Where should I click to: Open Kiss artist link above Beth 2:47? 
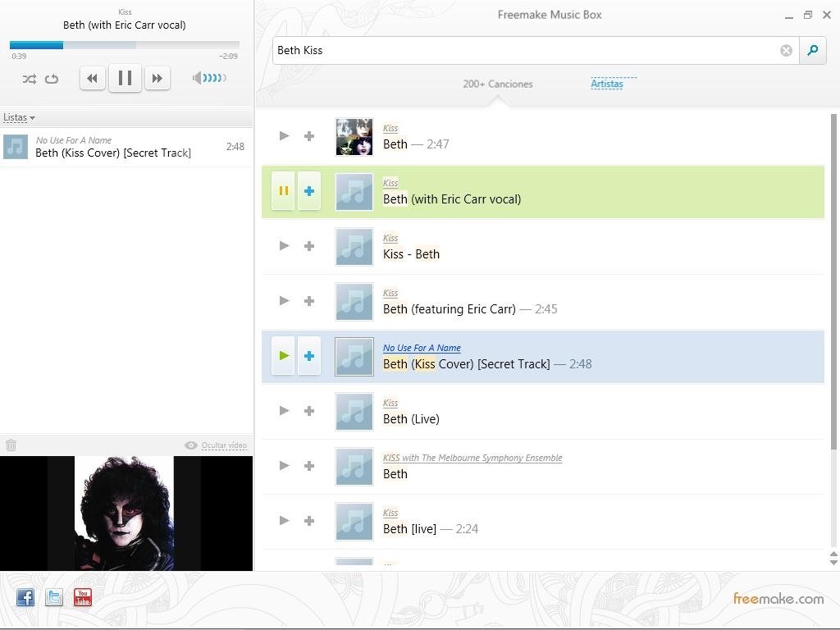390,128
